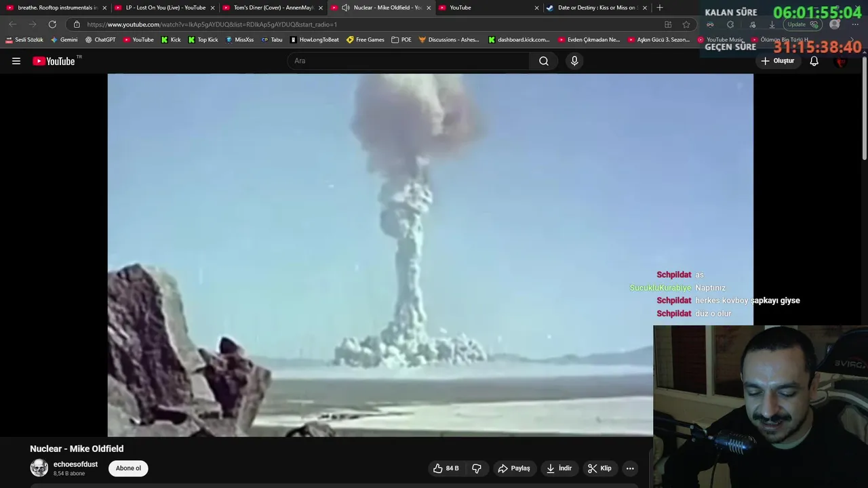The height and width of the screenshot is (488, 868).
Task: Like the video showing 84 B
Action: pyautogui.click(x=446, y=468)
